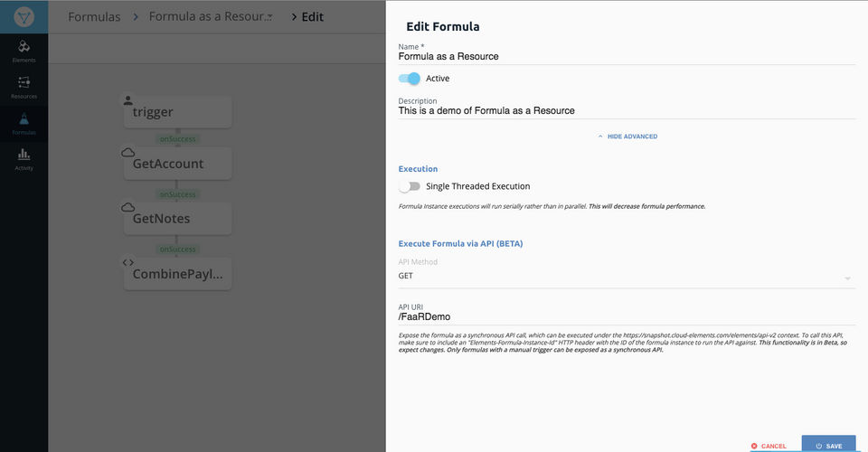Viewport: 868px width, 452px height.
Task: Open the Formulas sidebar icon
Action: click(24, 123)
